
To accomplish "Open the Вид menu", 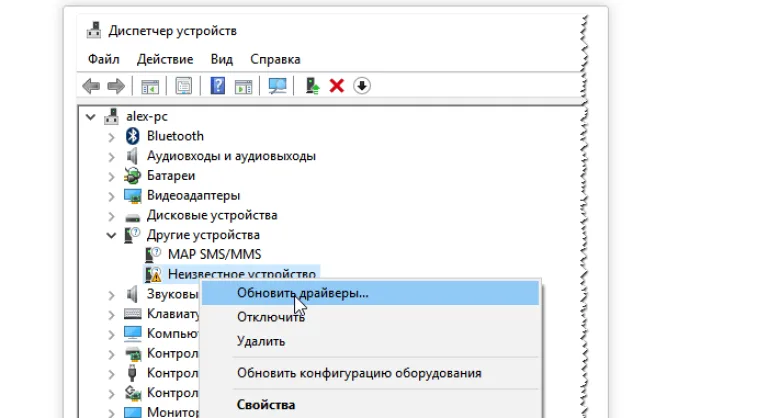I will pyautogui.click(x=221, y=59).
